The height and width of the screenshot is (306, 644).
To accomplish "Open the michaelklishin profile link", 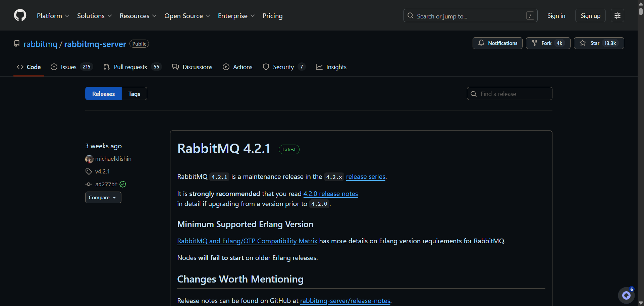I will point(113,159).
